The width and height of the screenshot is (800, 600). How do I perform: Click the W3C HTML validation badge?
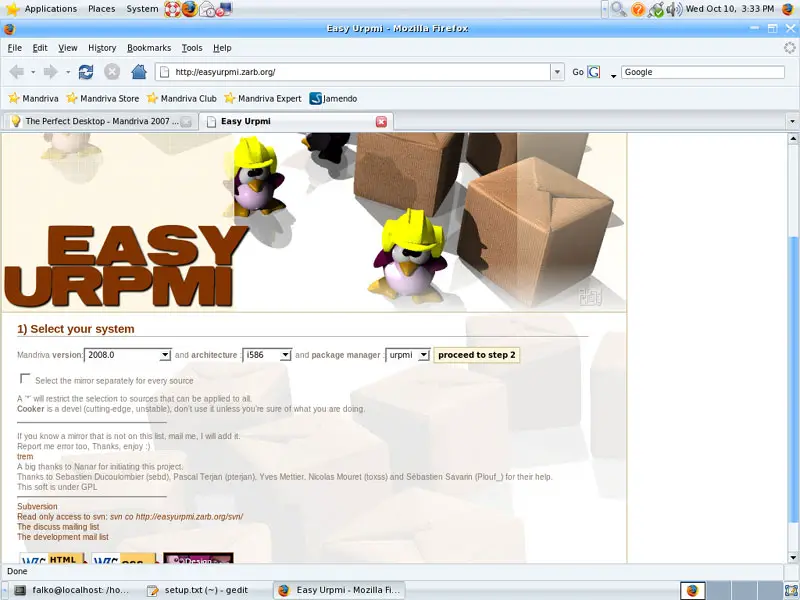(x=52, y=558)
